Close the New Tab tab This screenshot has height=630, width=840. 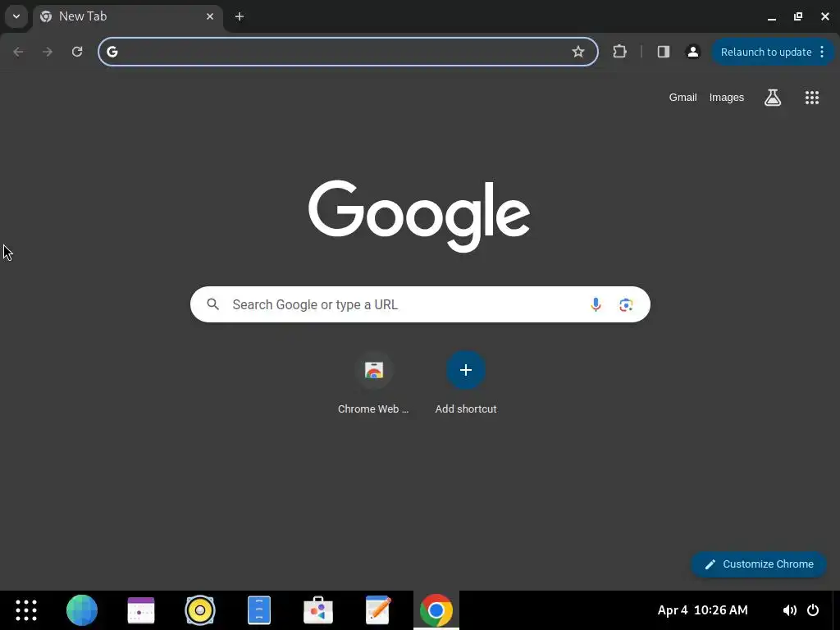pyautogui.click(x=210, y=16)
